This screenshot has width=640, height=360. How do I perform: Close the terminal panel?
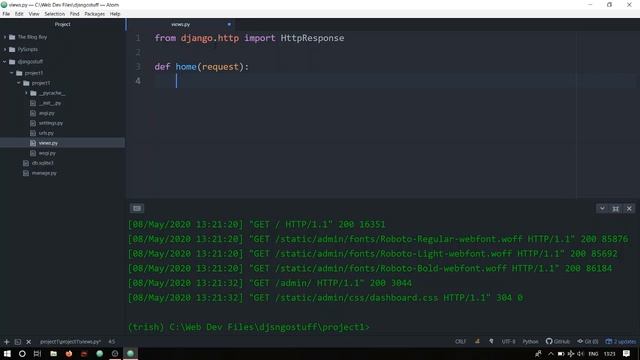coord(629,209)
